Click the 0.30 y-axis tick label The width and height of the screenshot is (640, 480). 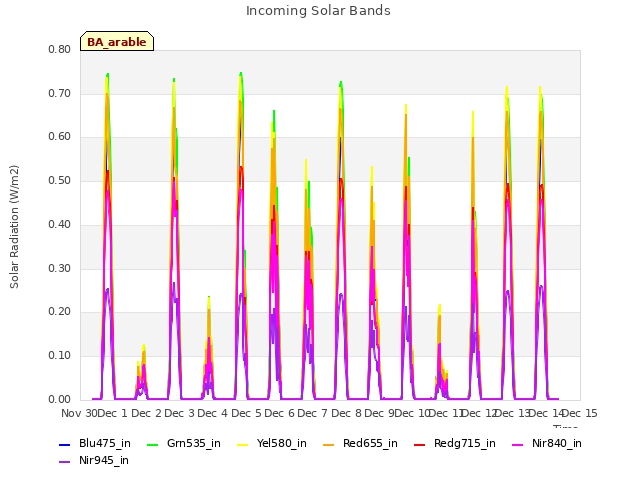click(60, 268)
